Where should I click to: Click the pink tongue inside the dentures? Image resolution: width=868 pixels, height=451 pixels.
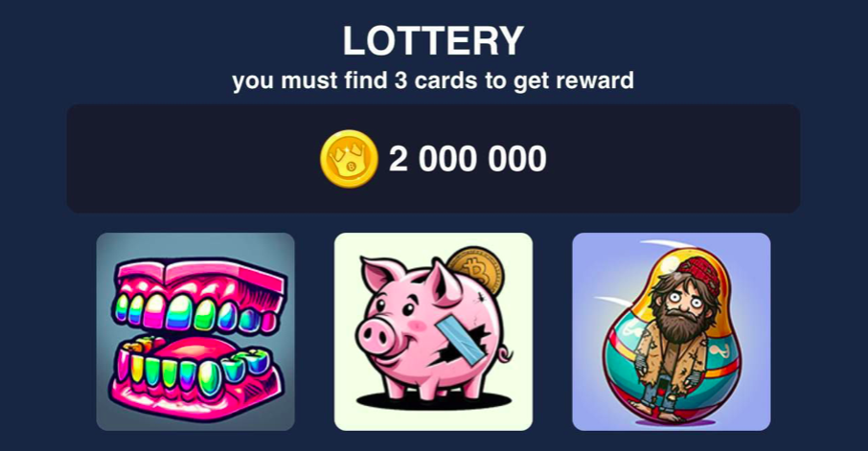pos(198,349)
